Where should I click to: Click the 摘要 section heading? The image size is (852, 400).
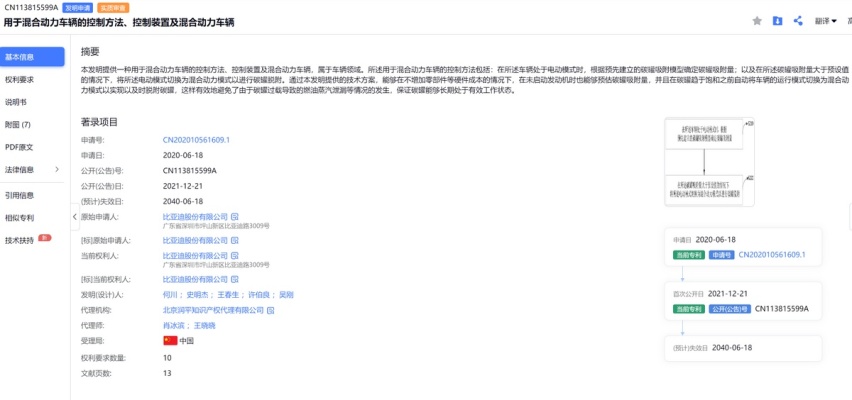tap(90, 52)
